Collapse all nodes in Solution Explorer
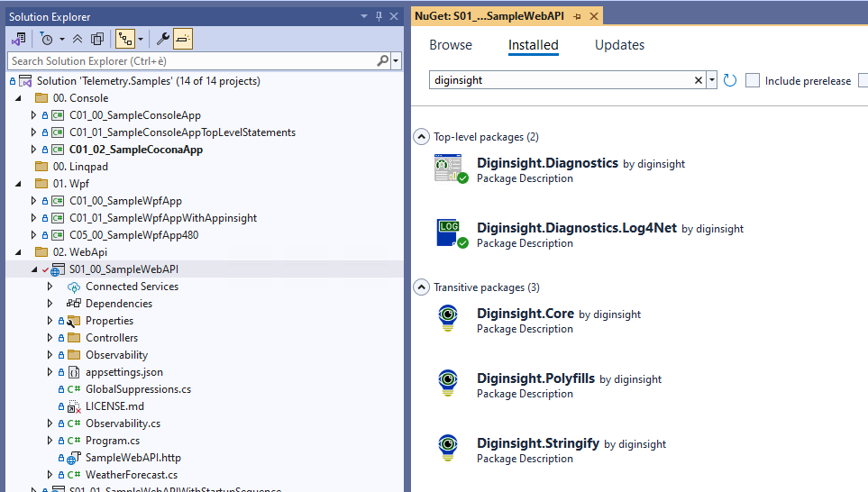 tap(78, 39)
